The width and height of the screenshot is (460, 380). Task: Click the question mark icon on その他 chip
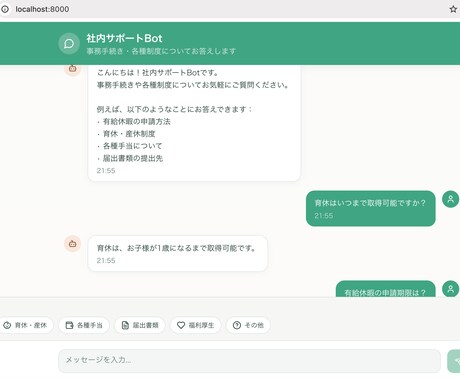click(x=237, y=325)
